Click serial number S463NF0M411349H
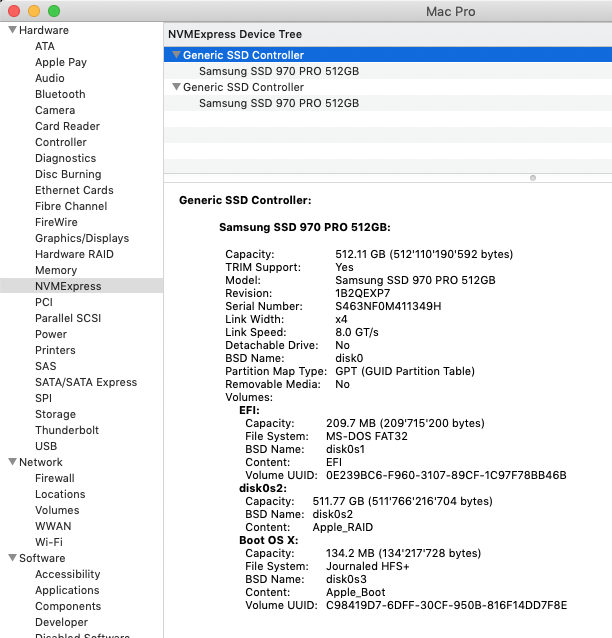Image resolution: width=612 pixels, height=638 pixels. pyautogui.click(x=388, y=306)
